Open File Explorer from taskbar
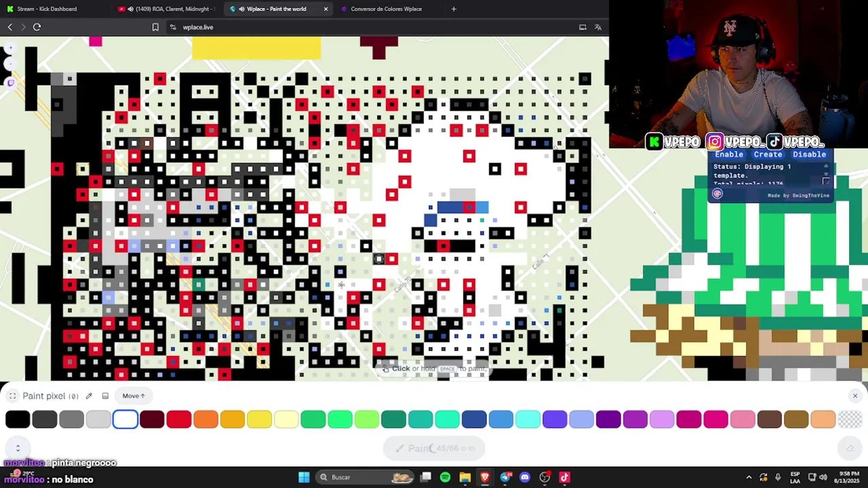 coord(465,477)
